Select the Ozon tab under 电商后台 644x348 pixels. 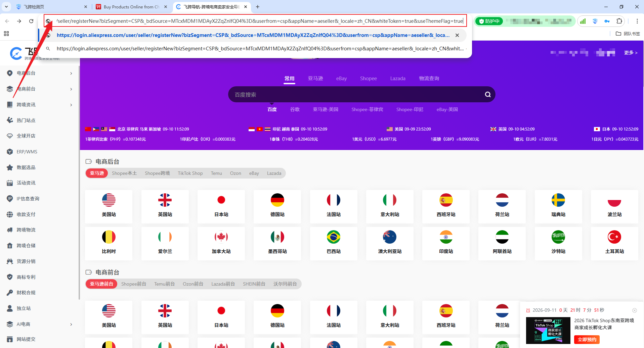[235, 173]
